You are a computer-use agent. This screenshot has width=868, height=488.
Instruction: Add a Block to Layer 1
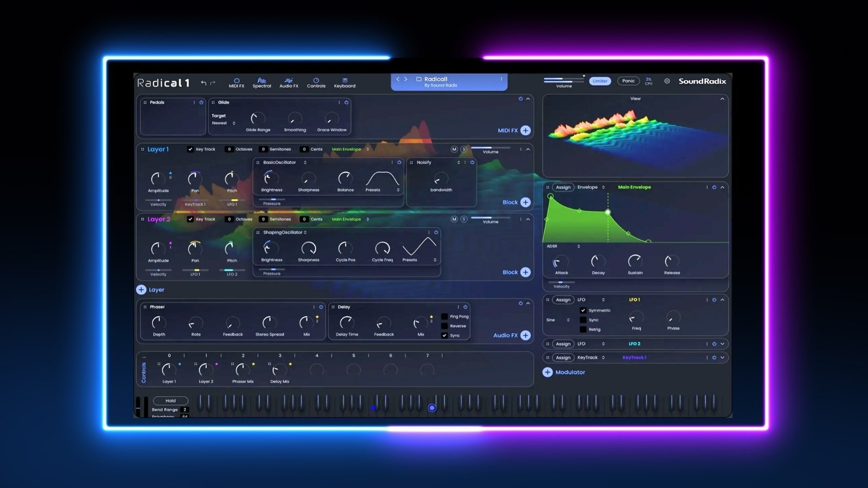coord(525,202)
